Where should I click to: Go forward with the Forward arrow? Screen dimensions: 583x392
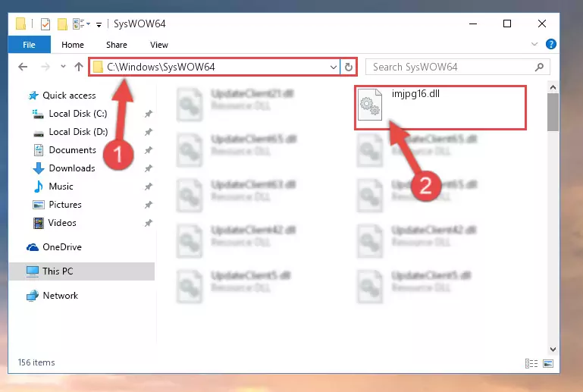tap(45, 67)
